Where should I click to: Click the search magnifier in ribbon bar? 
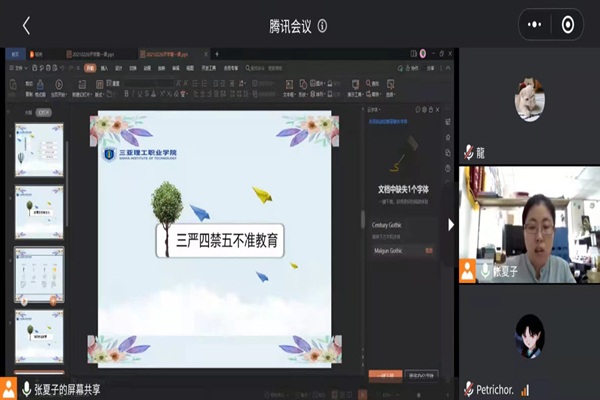click(248, 68)
